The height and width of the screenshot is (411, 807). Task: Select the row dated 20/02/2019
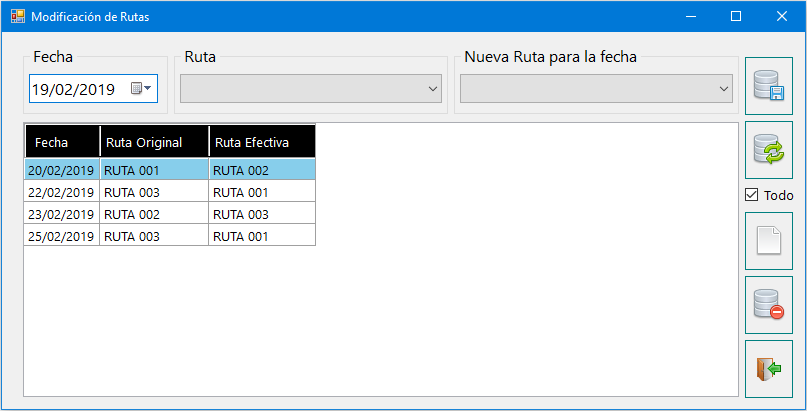pos(170,170)
